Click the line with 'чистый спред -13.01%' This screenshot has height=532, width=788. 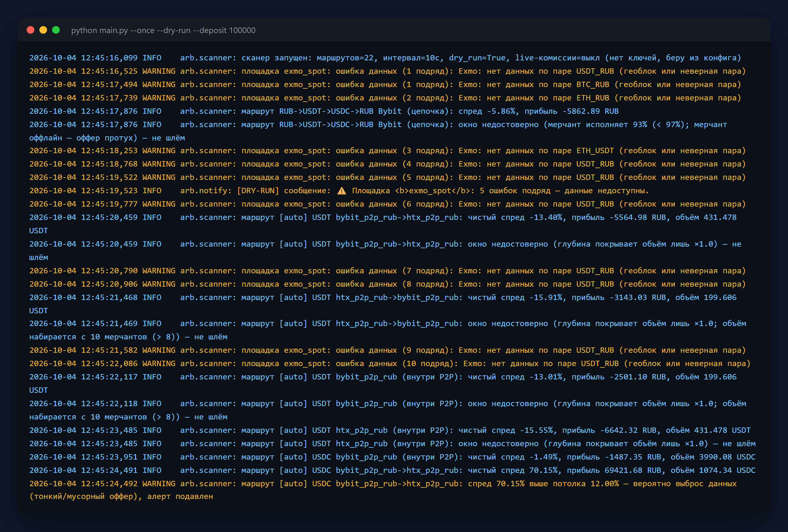click(x=383, y=384)
